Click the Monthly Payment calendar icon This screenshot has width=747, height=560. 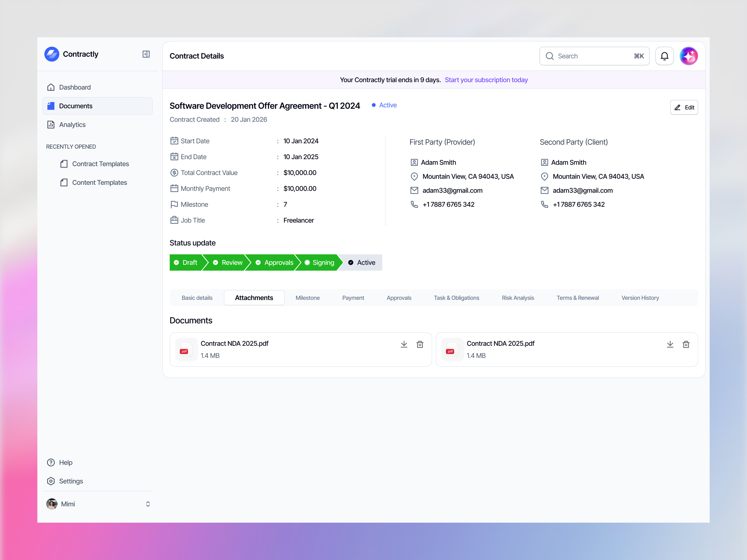click(174, 188)
